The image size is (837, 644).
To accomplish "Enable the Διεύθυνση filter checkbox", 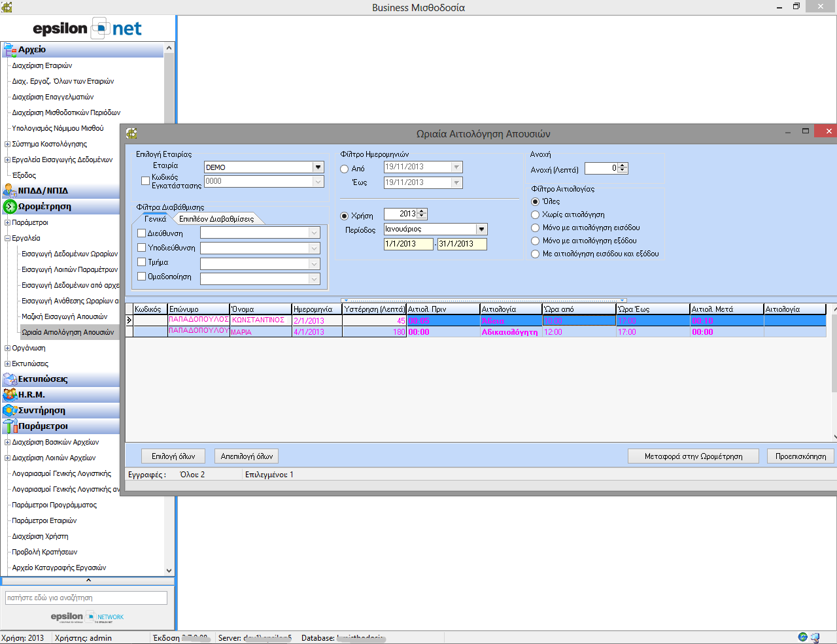I will point(142,233).
